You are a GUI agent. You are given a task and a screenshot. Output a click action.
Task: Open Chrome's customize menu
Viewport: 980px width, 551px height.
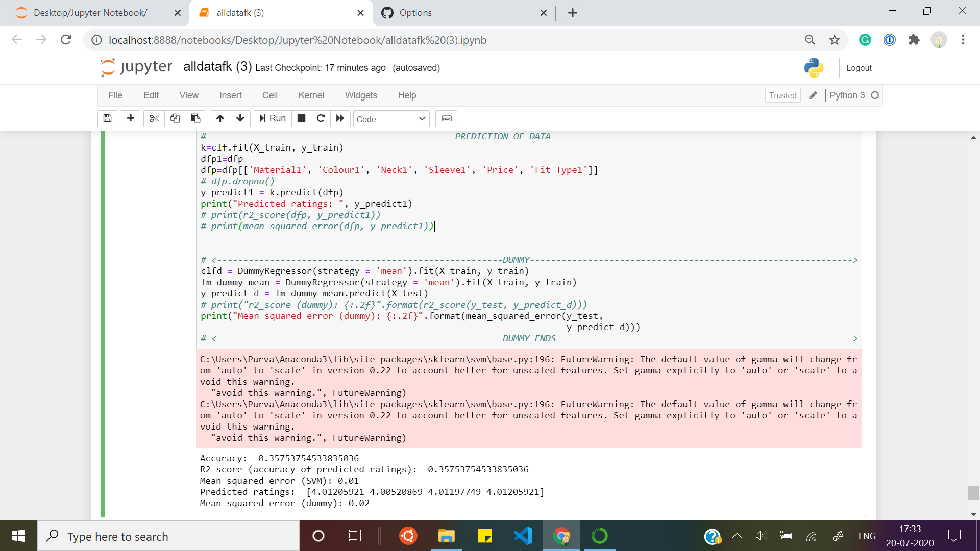pos(963,40)
